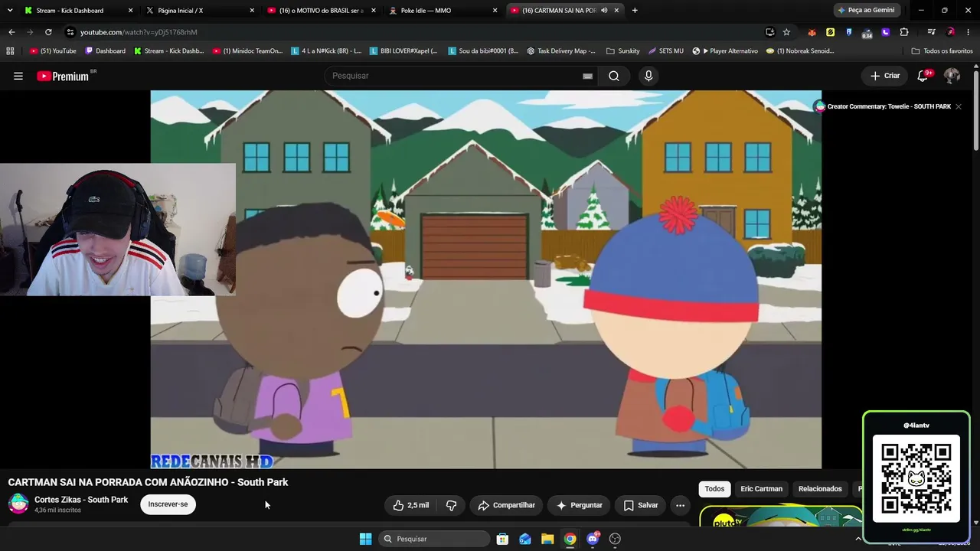
Task: Open the MetaMask fox extension
Action: pos(812,32)
